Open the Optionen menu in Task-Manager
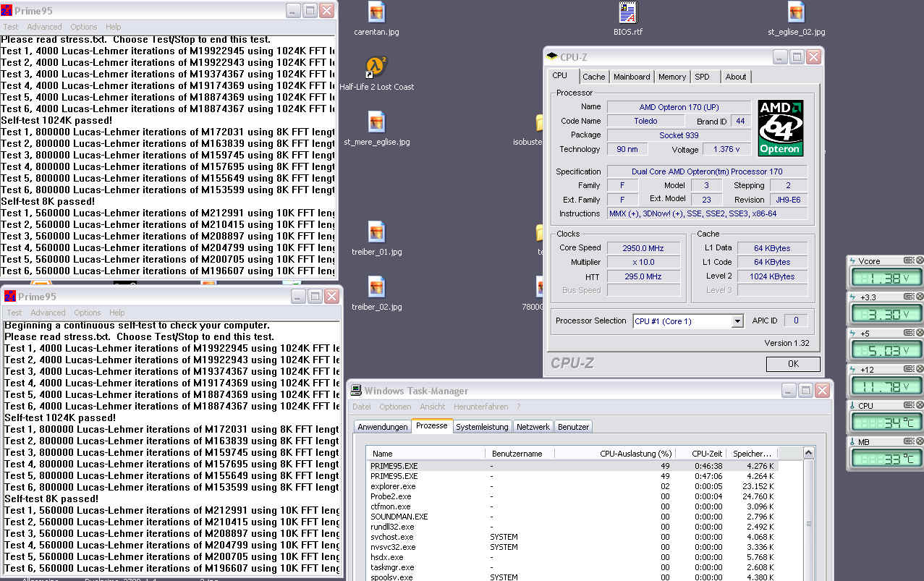The height and width of the screenshot is (581, 924). 395,407
